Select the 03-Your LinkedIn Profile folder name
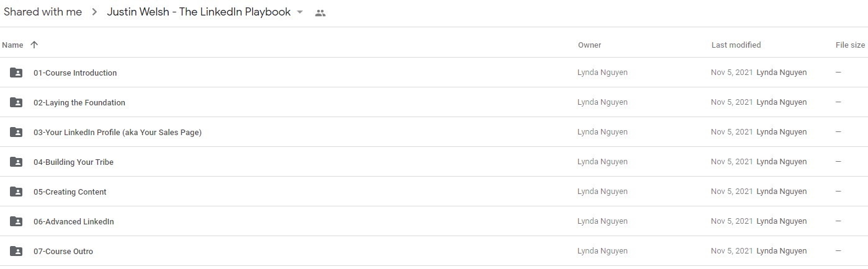Screen dimensions: 868x269 pyautogui.click(x=117, y=132)
